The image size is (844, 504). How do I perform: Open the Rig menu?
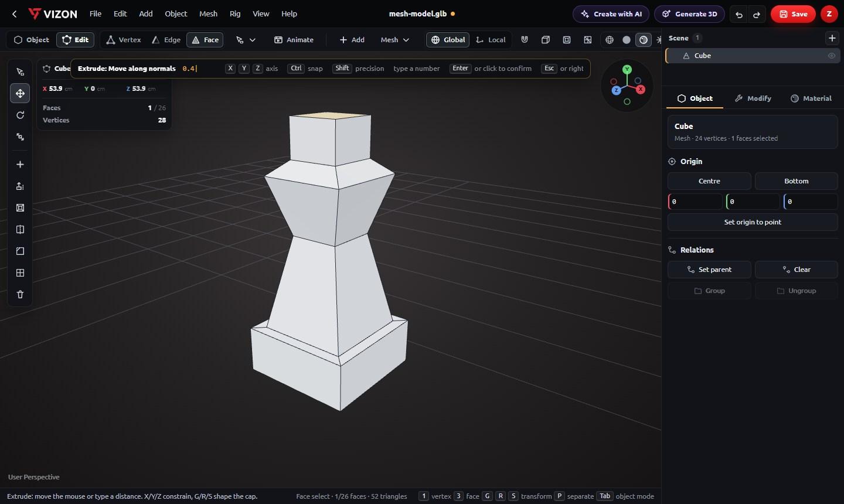coord(235,14)
